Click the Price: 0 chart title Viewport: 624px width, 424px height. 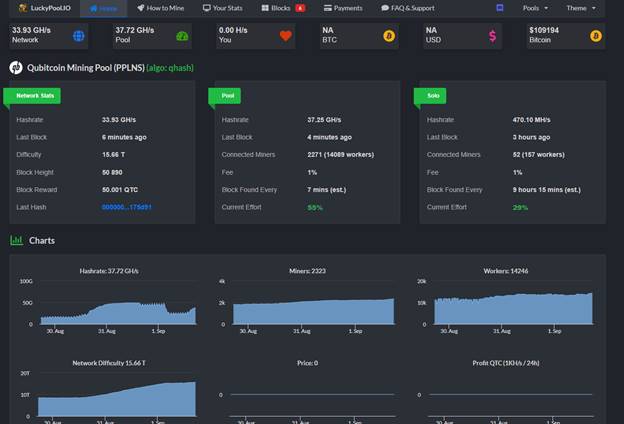click(x=307, y=363)
